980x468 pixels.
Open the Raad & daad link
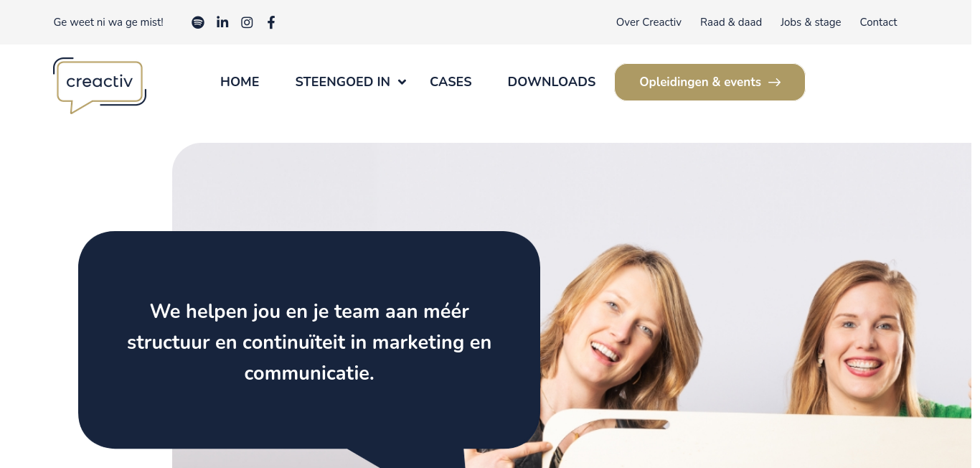tap(731, 22)
